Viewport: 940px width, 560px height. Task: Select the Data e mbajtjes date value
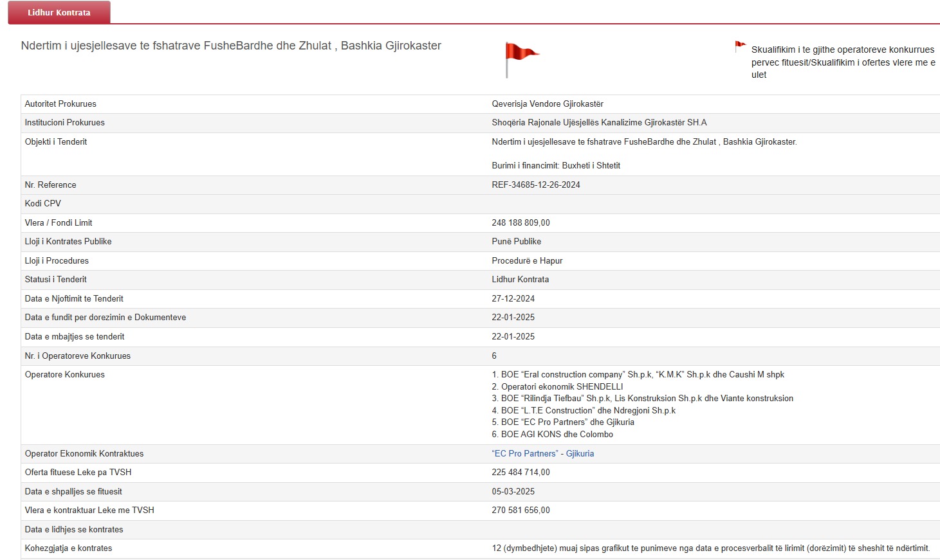click(x=513, y=336)
